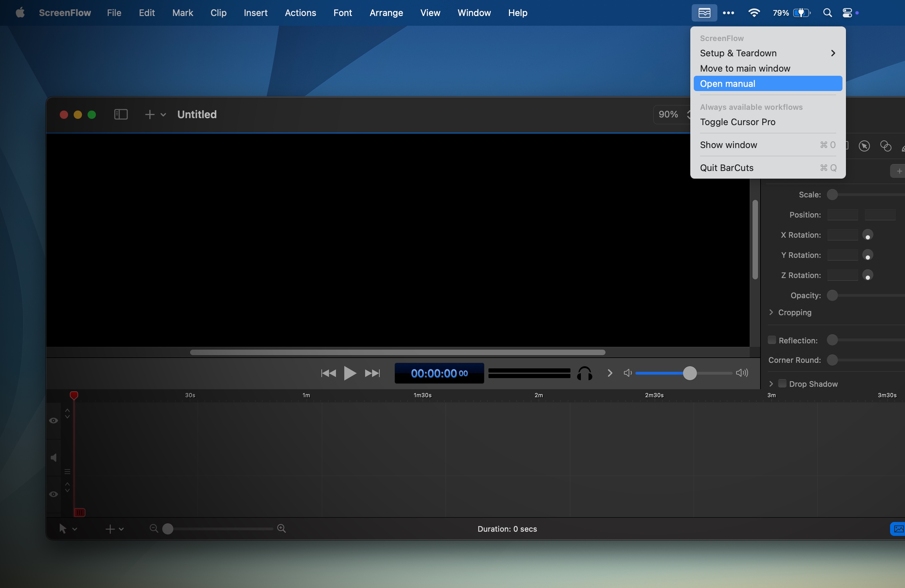The height and width of the screenshot is (588, 905).
Task: Click the rewind to start icon
Action: tap(329, 373)
